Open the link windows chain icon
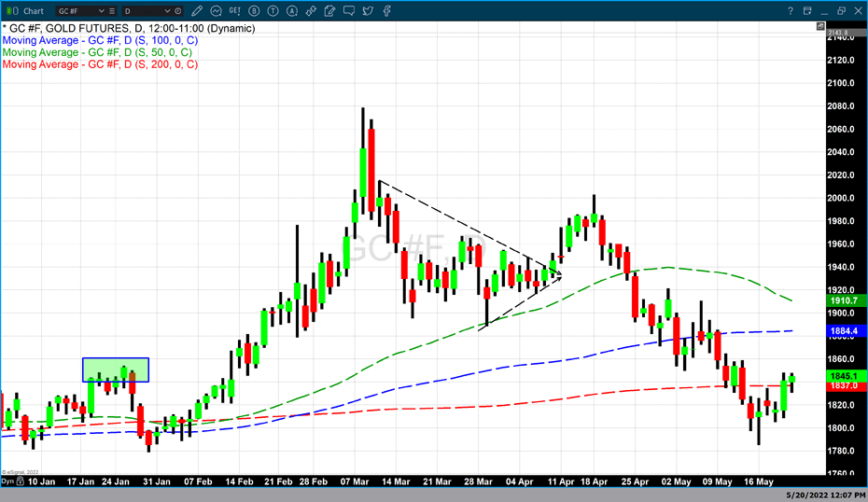Viewport: 868px width, 502px height. (312, 11)
